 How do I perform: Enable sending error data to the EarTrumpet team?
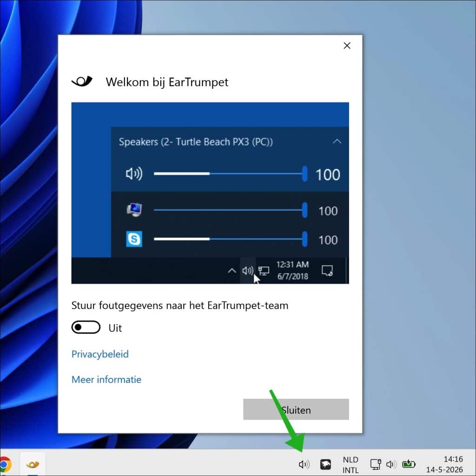pyautogui.click(x=86, y=327)
